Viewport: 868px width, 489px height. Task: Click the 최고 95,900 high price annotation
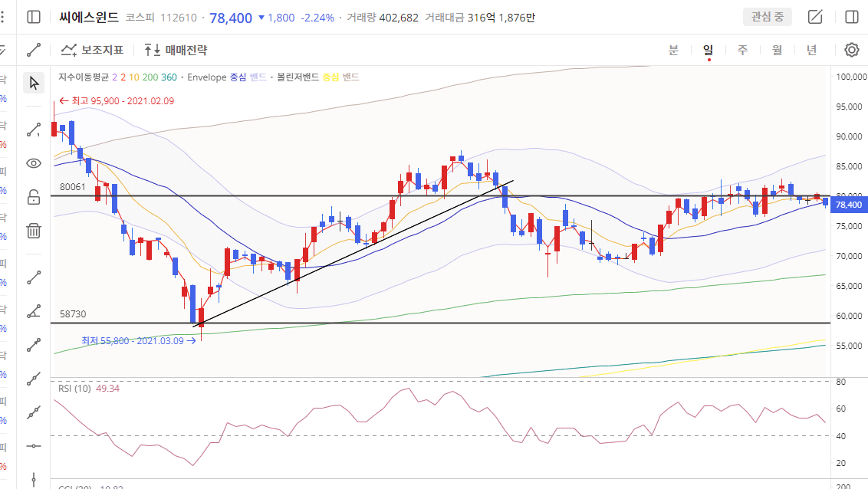click(117, 100)
